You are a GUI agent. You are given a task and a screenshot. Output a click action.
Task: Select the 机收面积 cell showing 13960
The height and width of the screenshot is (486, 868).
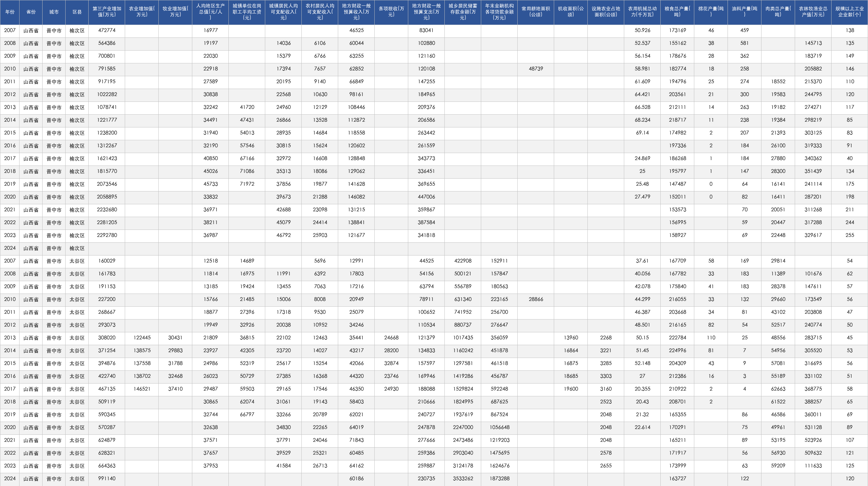[x=571, y=337]
